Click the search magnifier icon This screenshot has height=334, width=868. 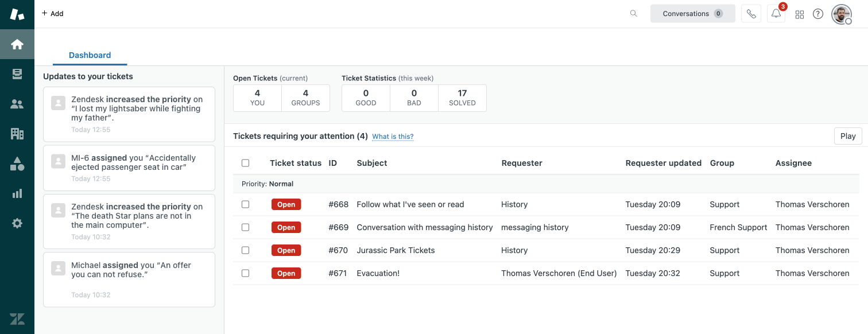(x=634, y=14)
